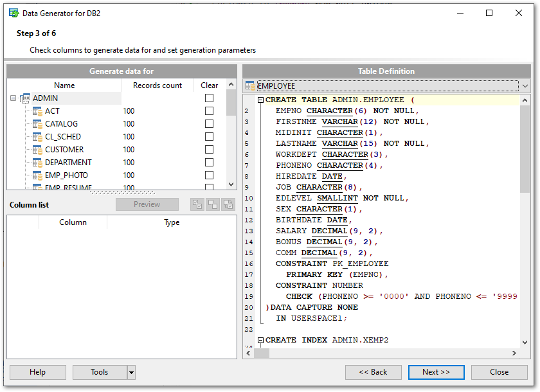
Task: Click the Help button
Action: (x=38, y=372)
